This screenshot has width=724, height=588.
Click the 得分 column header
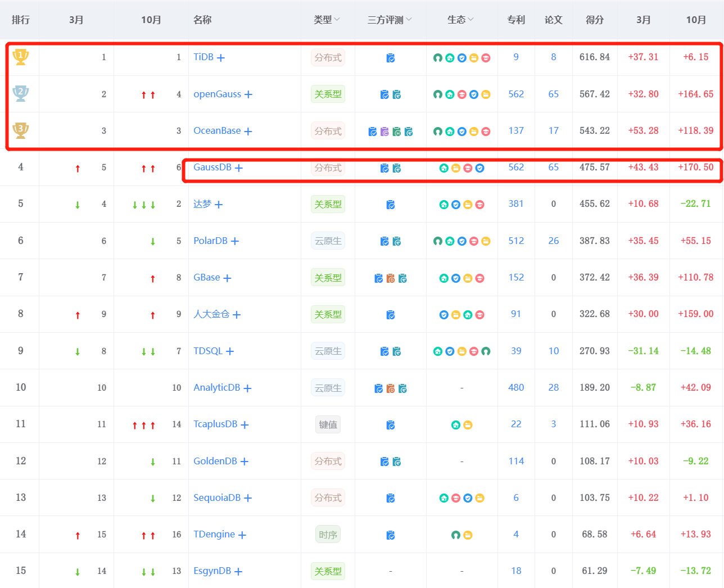[595, 20]
